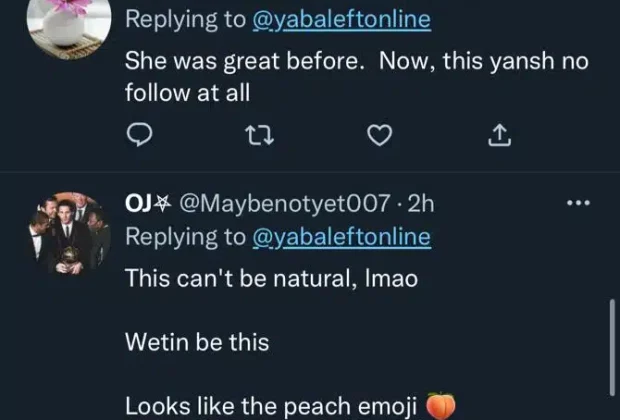Click the peach emoji in OJ's tweet

click(440, 405)
